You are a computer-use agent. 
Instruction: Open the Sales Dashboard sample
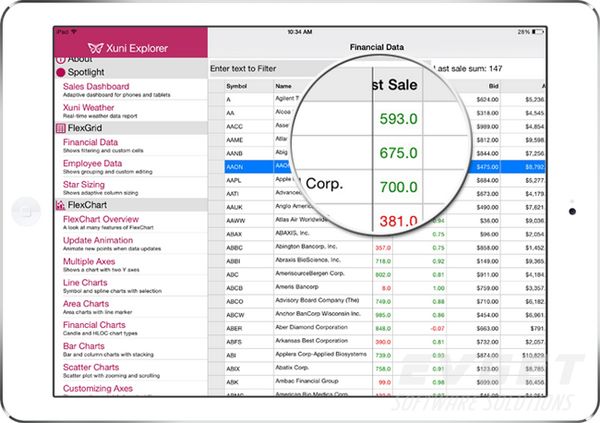point(131,90)
